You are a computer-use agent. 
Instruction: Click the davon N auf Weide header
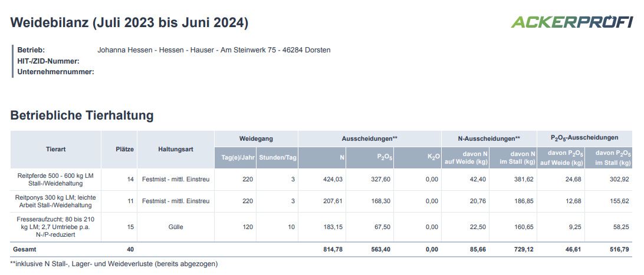[x=465, y=158]
